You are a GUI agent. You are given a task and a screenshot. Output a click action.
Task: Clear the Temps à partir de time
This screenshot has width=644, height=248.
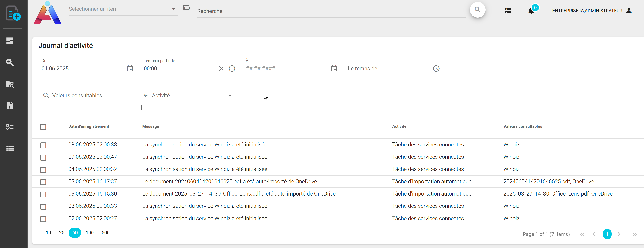click(x=221, y=69)
